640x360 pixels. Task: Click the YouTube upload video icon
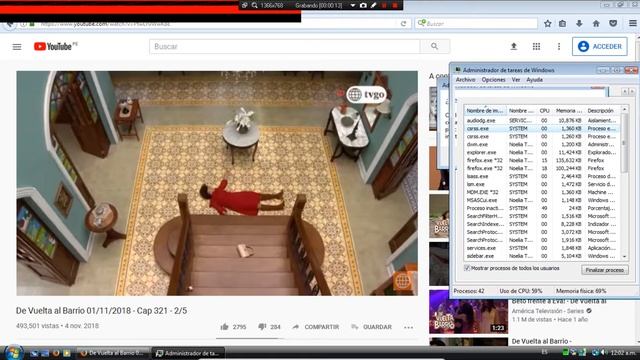514,47
